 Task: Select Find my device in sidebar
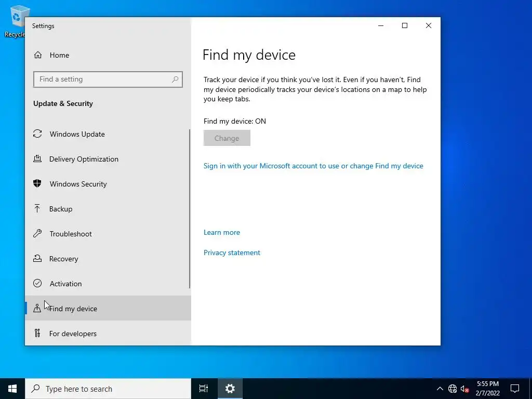coord(108,309)
